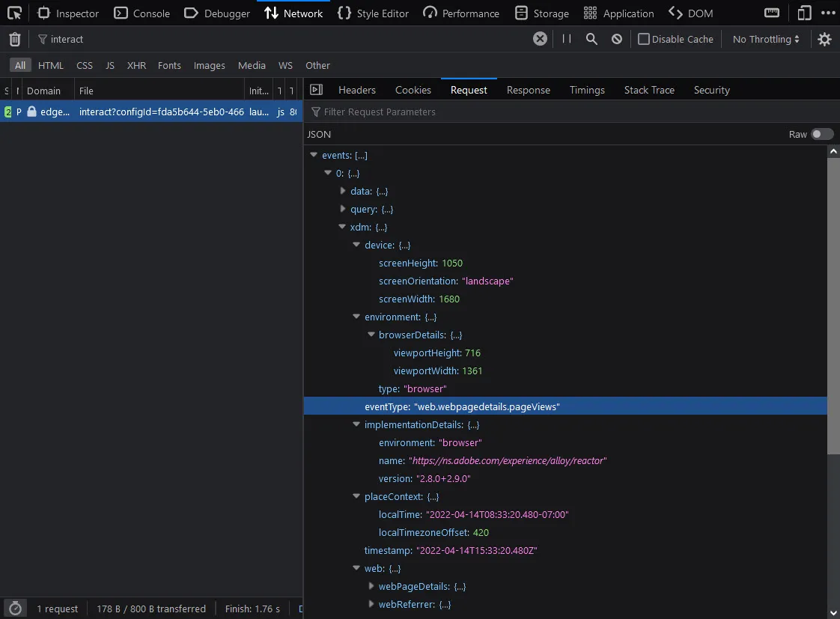This screenshot has height=619, width=840.
Task: Clear the filter text with X icon
Action: coord(540,39)
